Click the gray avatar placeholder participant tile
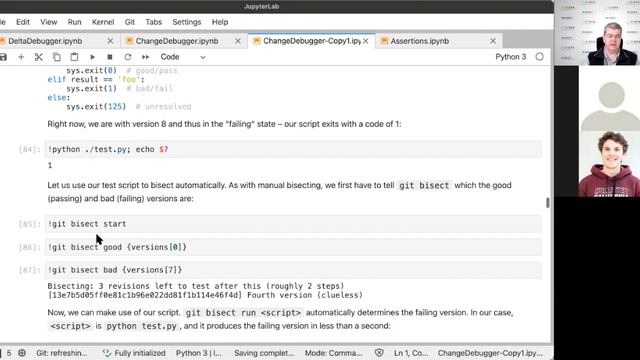640x360 pixels. point(609,98)
